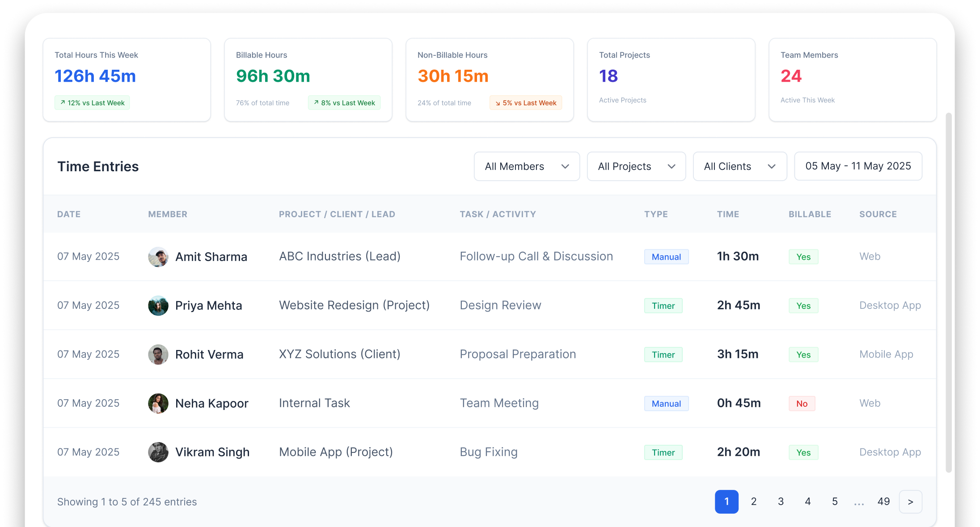The image size is (980, 527).
Task: Go to pagination page 4
Action: (808, 502)
